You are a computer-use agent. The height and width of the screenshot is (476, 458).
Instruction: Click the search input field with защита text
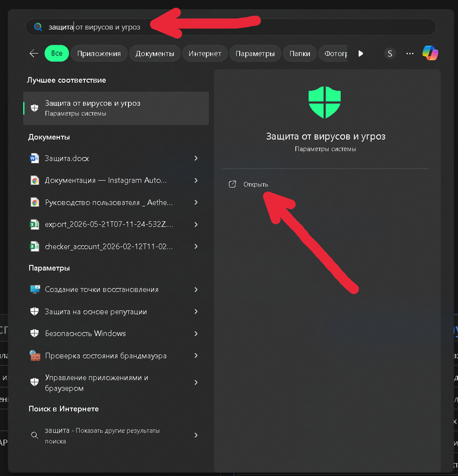click(231, 27)
